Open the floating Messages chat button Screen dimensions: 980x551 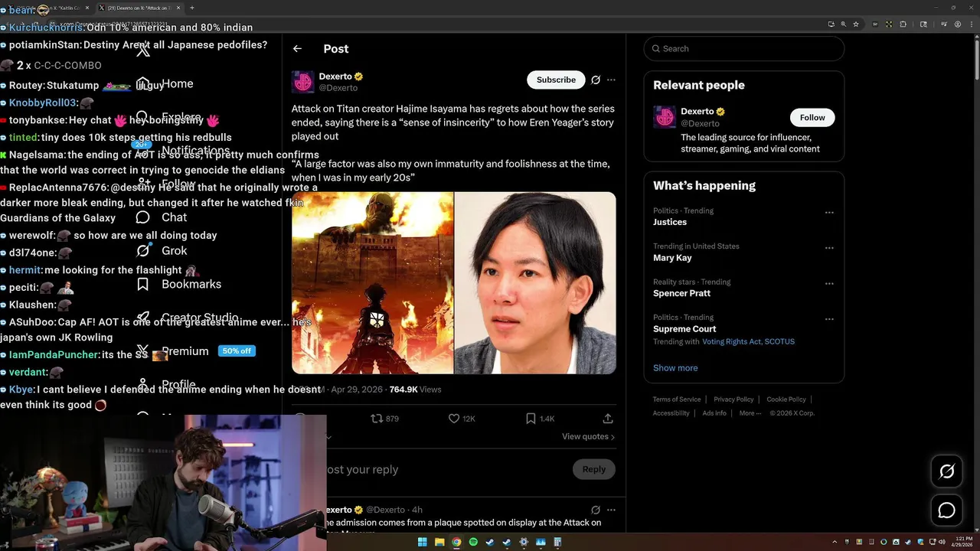click(946, 510)
